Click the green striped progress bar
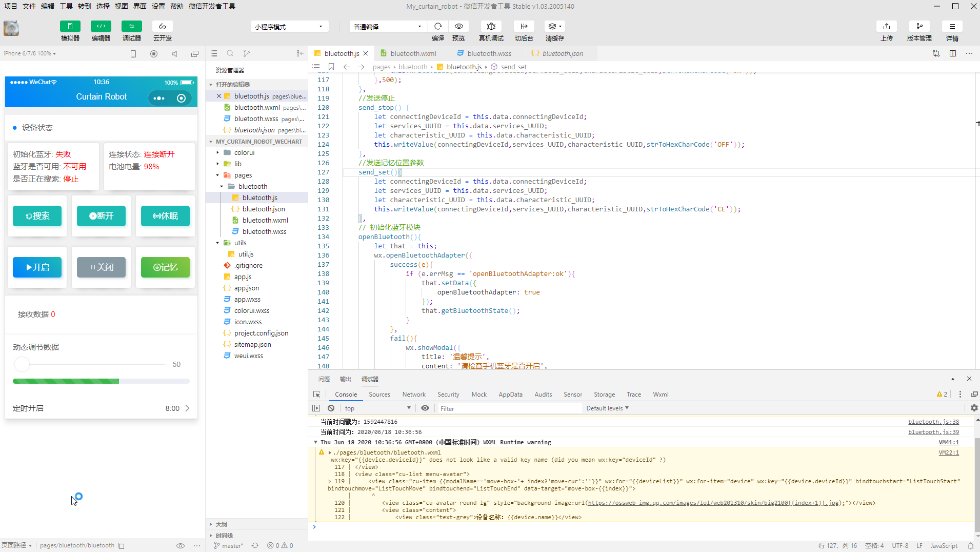Image resolution: width=980 pixels, height=552 pixels. [66, 381]
